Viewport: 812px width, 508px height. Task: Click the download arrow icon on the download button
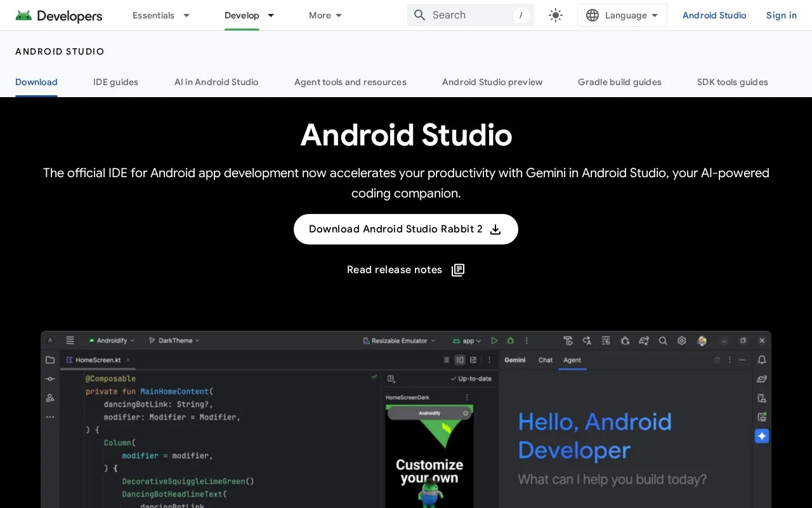pos(495,229)
